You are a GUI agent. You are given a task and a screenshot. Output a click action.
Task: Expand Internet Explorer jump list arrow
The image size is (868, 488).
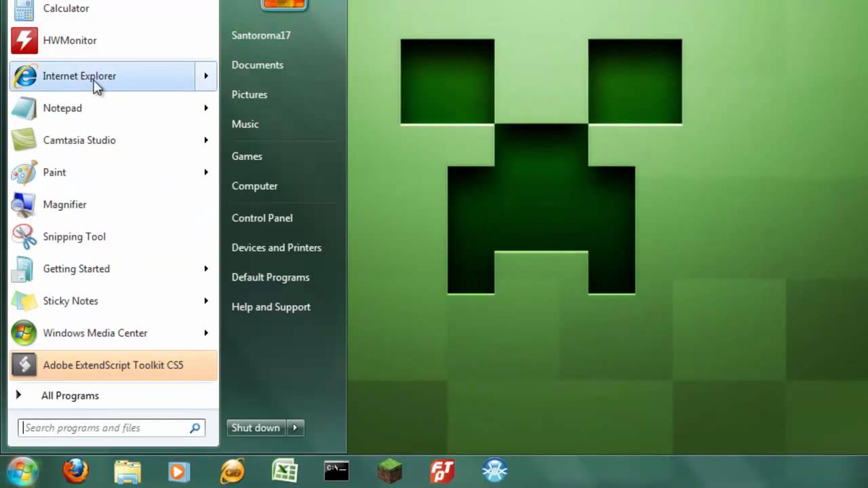click(x=206, y=76)
